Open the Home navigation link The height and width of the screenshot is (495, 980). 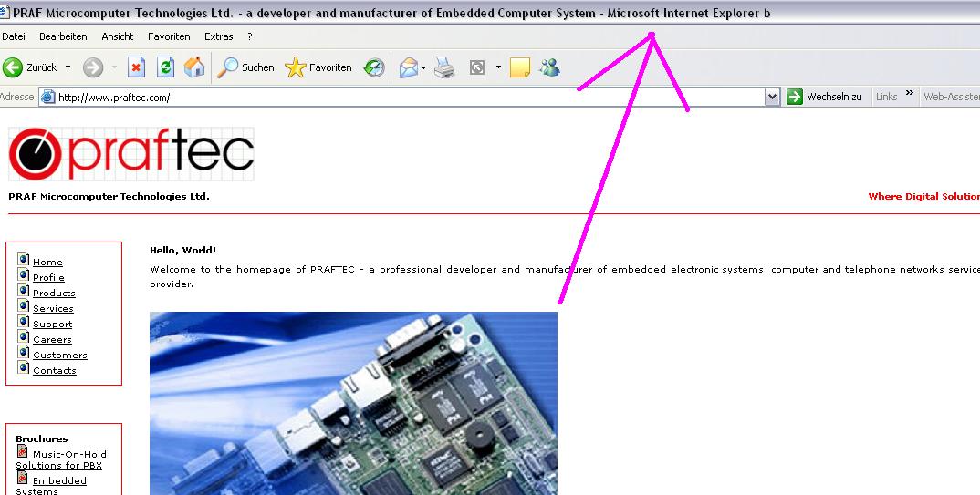(47, 263)
